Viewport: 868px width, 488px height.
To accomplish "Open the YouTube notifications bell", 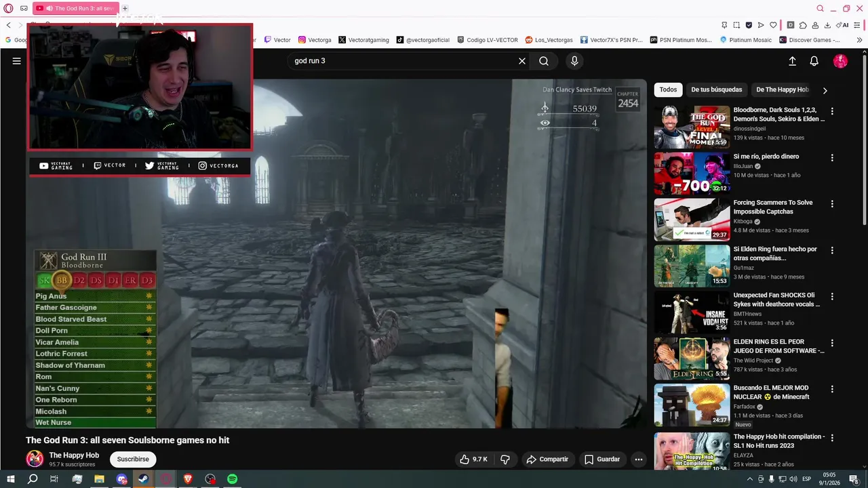I will pyautogui.click(x=814, y=61).
